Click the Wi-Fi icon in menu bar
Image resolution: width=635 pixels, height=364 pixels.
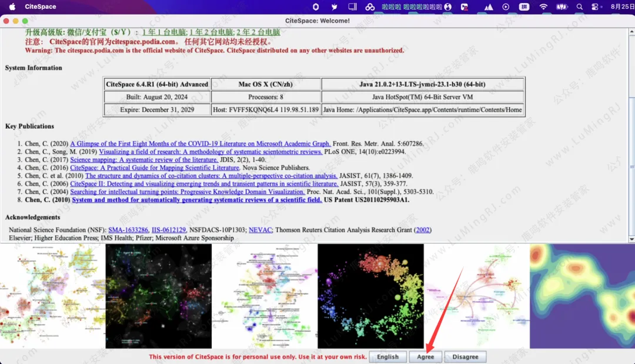pos(543,6)
